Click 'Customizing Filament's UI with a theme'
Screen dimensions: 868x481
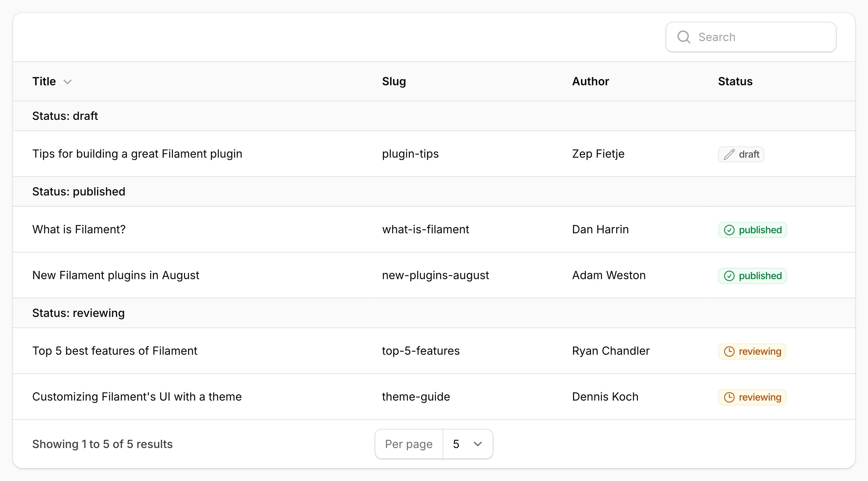click(x=137, y=397)
